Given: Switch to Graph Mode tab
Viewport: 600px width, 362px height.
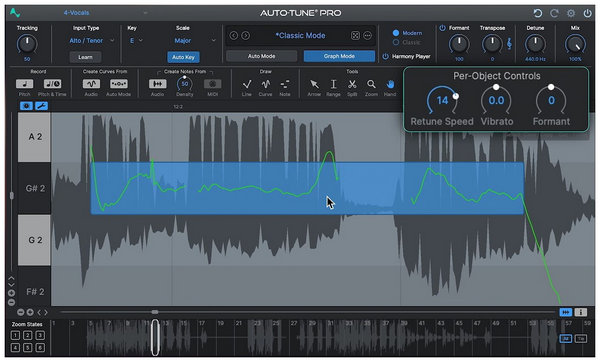Looking at the screenshot, I should point(339,56).
